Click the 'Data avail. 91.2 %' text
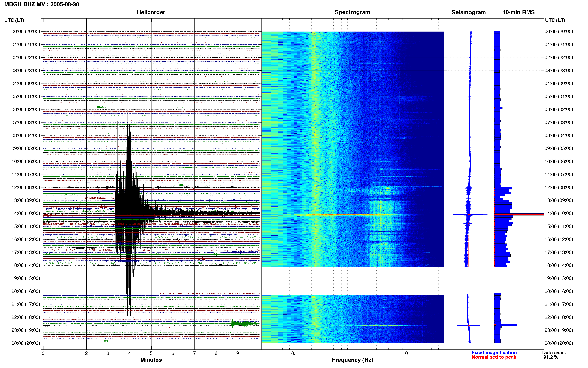The image size is (588, 368). tap(554, 355)
